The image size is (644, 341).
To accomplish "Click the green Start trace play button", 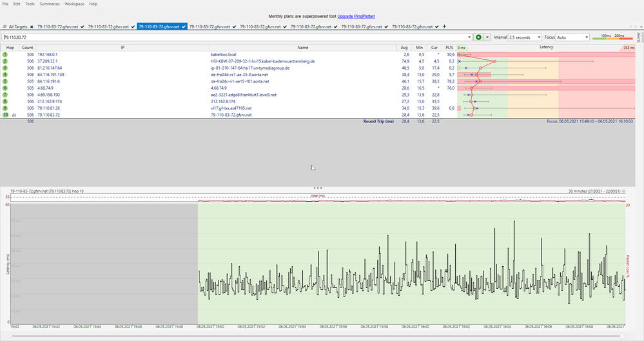I will (478, 37).
